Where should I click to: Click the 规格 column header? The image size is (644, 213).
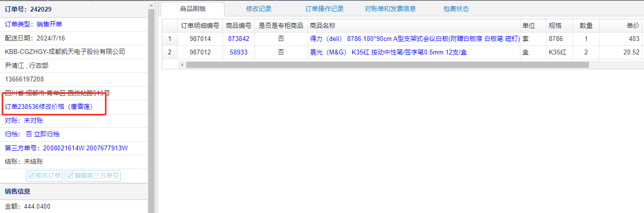(x=559, y=26)
